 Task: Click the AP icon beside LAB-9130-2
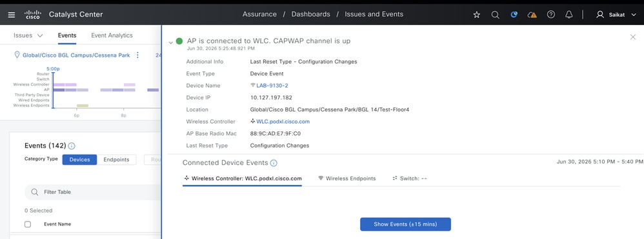pos(253,85)
